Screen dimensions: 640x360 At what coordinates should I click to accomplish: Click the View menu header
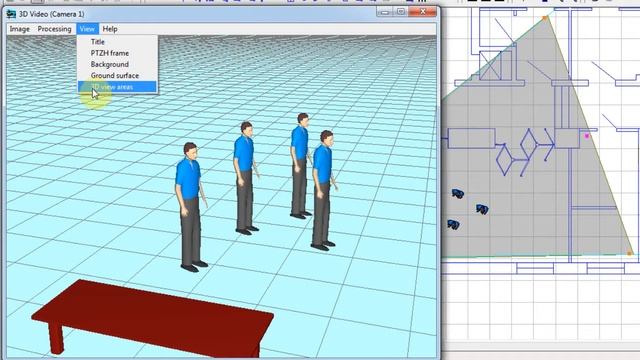[x=87, y=29]
